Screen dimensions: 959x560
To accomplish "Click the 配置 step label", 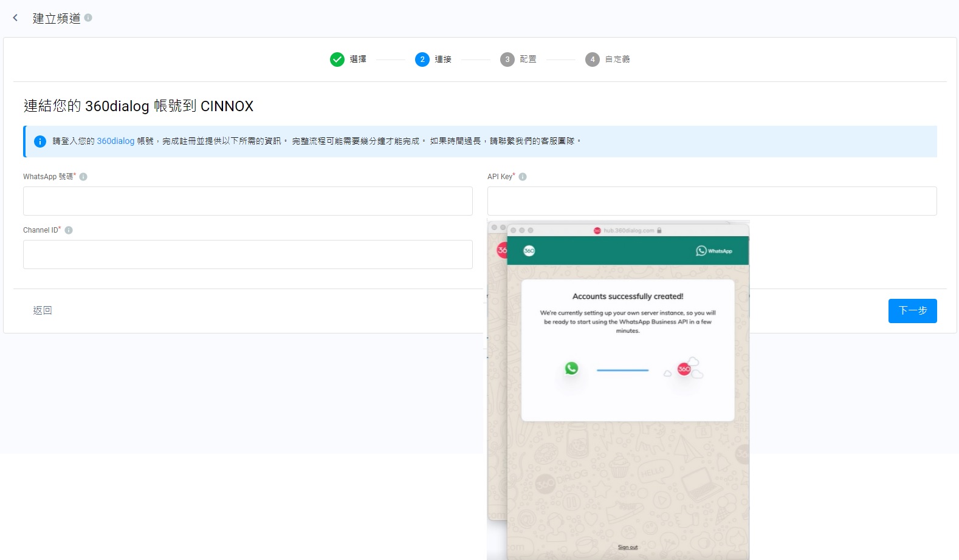I will (528, 60).
